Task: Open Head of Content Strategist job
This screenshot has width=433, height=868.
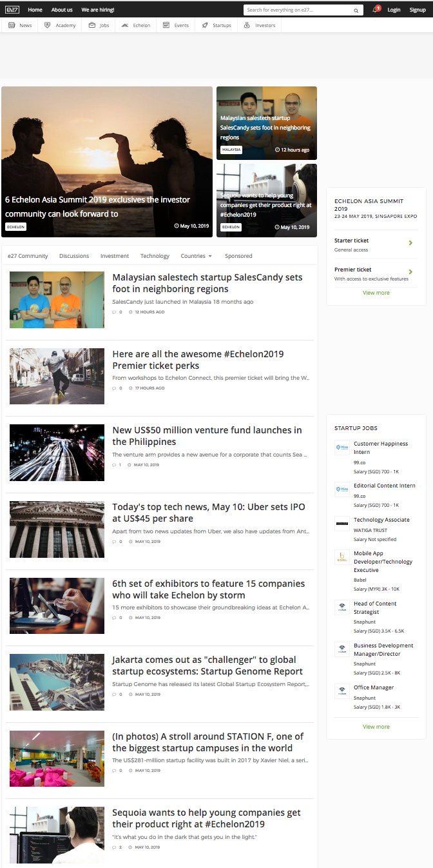Action: [375, 607]
